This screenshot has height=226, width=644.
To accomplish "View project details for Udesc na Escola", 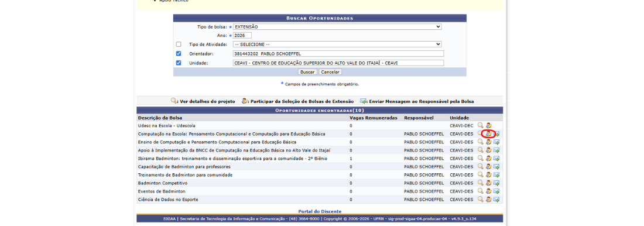I will pos(480,125).
